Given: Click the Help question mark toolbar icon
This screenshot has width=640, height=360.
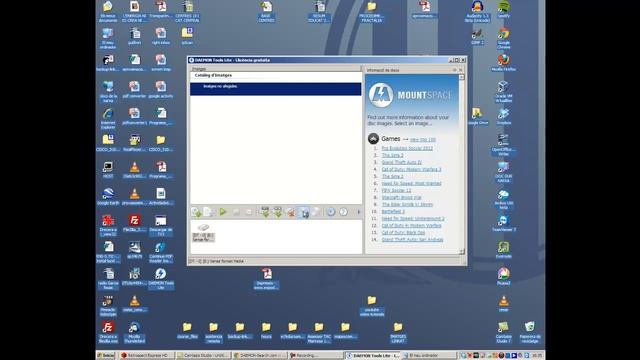Looking at the screenshot, I should [344, 211].
